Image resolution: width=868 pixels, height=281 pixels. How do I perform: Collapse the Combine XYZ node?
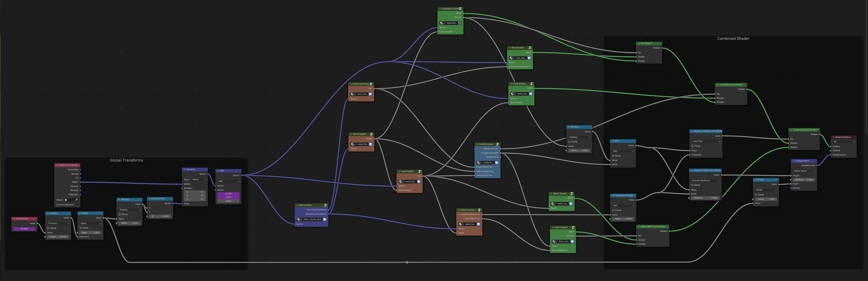pos(150,199)
